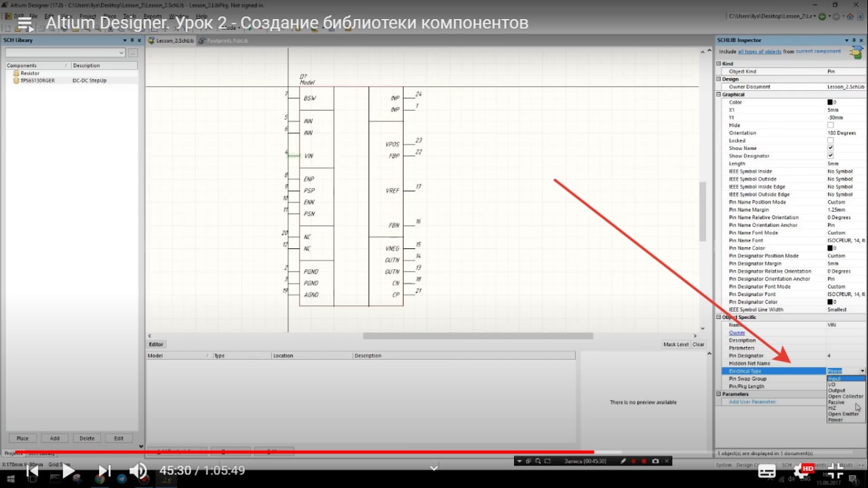Click the Delete component button

[x=87, y=438]
